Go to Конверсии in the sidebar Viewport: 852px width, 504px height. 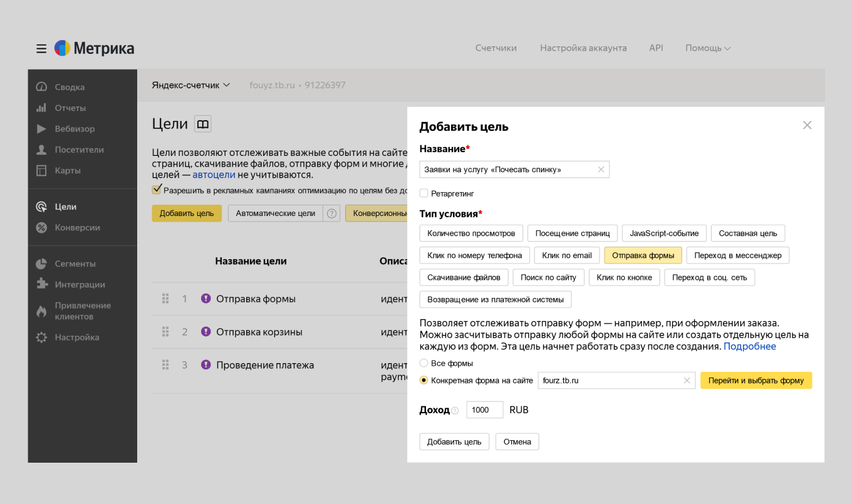click(77, 228)
